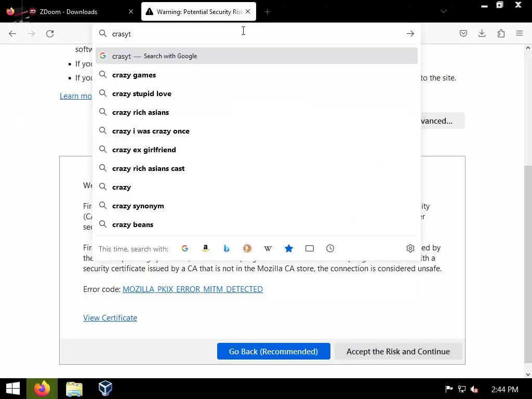Open the List all tabs dropdown arrow
The image size is (532, 399).
(x=444, y=11)
